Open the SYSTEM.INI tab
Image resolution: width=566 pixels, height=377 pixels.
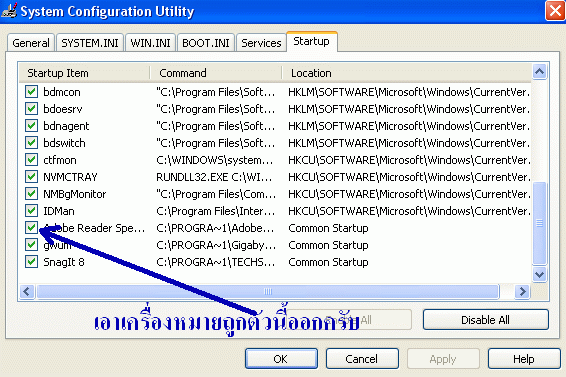click(x=90, y=43)
